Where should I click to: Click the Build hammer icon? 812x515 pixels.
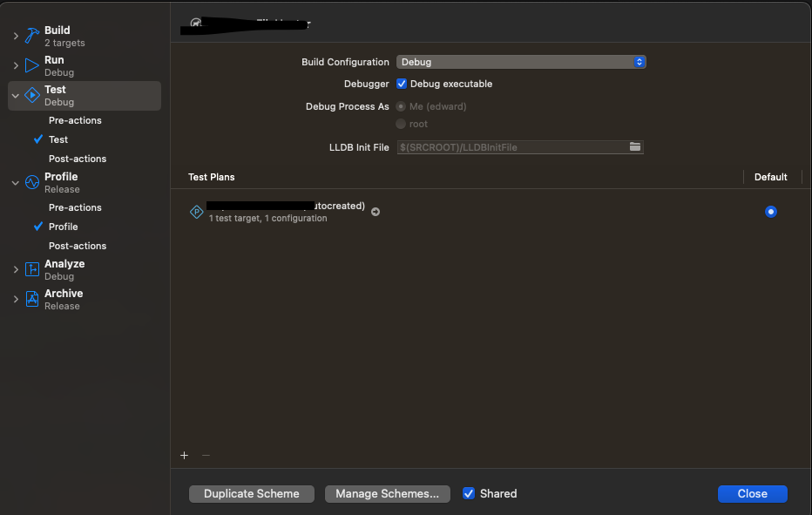[32, 36]
